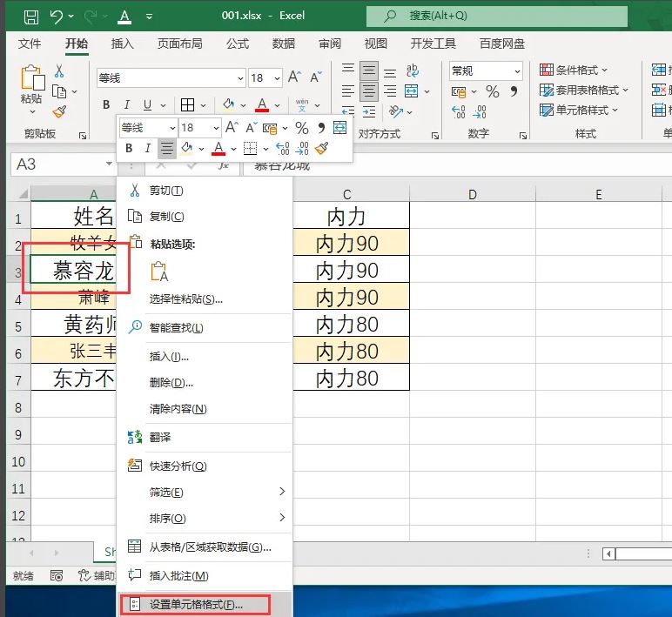This screenshot has width=672, height=617.
Task: Click the format painter brush on the mini toolbar
Action: tap(321, 148)
